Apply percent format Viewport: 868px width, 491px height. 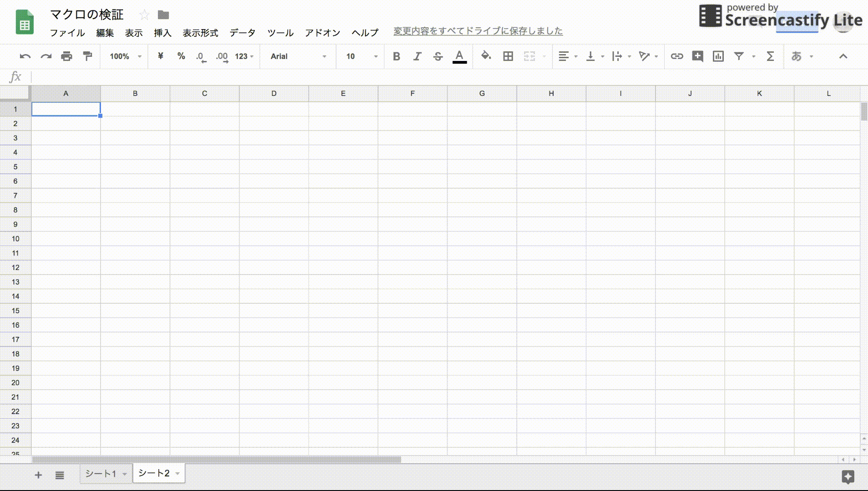coord(181,56)
